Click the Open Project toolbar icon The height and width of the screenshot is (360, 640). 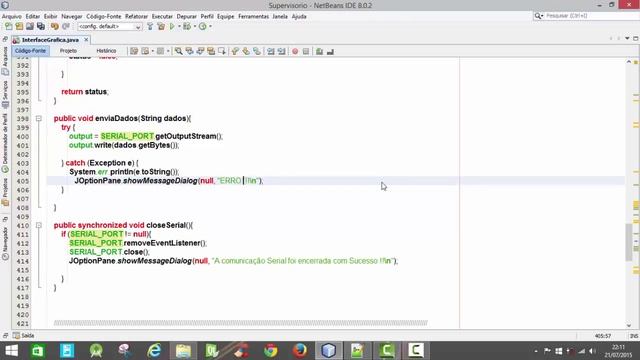30,27
